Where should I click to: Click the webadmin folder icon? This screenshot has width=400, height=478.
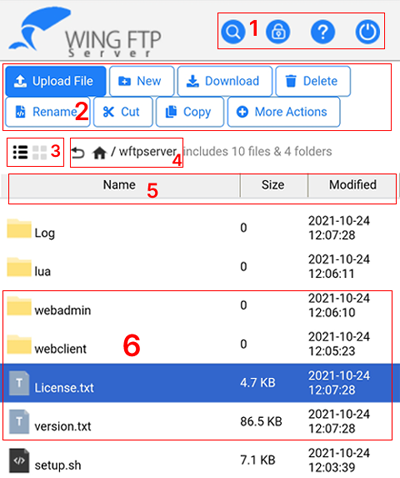point(19,306)
